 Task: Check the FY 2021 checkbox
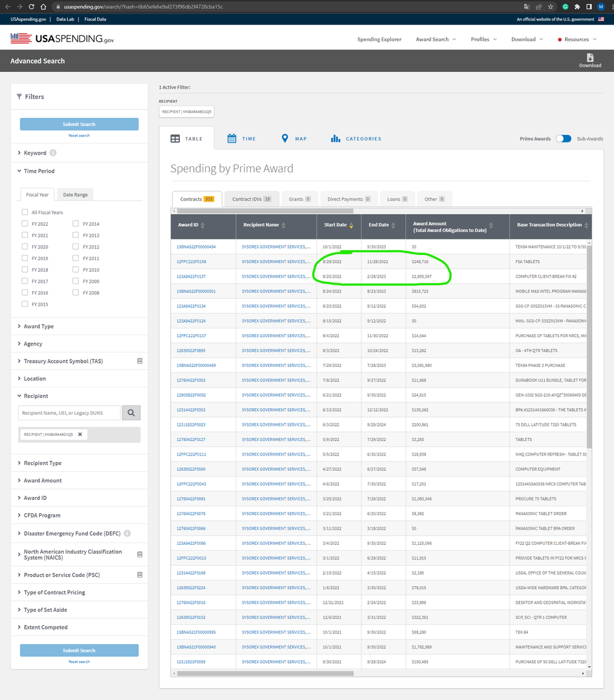coord(25,235)
